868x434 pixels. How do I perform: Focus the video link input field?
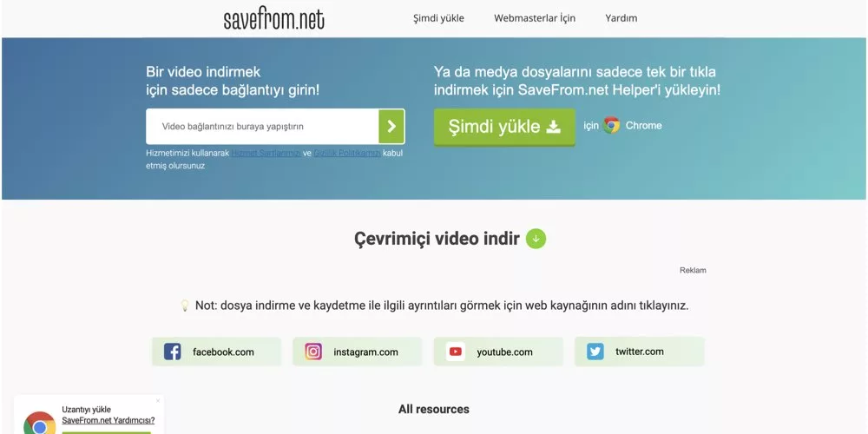pos(262,126)
